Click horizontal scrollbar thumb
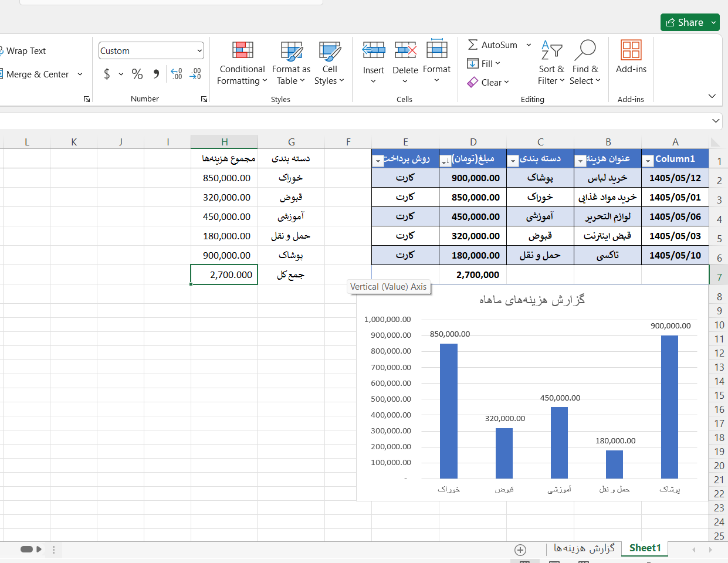The height and width of the screenshot is (563, 728). click(x=26, y=549)
